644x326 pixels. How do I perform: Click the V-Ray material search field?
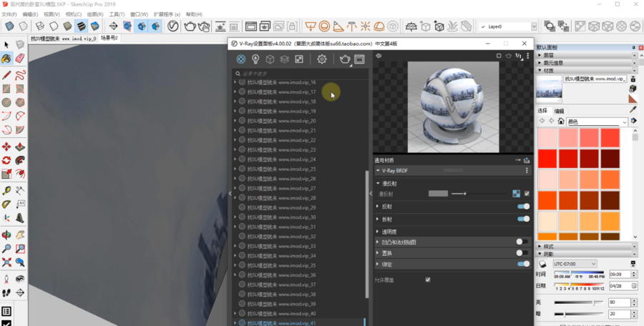pyautogui.click(x=300, y=74)
